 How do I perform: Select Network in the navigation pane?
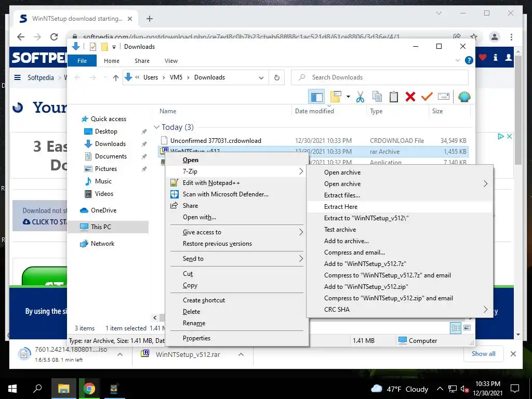tap(102, 244)
